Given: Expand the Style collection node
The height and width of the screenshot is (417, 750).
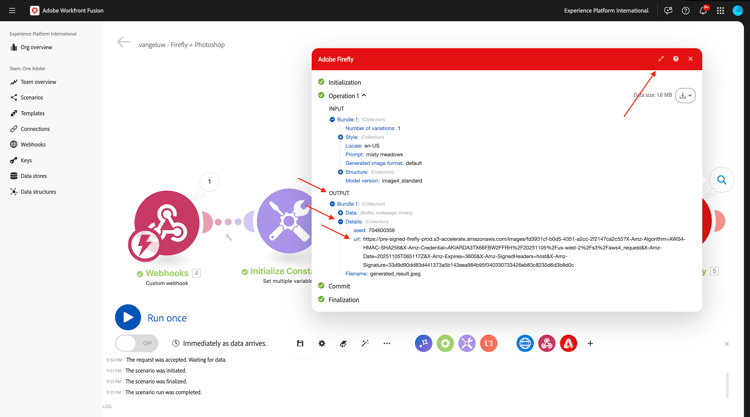Looking at the screenshot, I should 341,137.
